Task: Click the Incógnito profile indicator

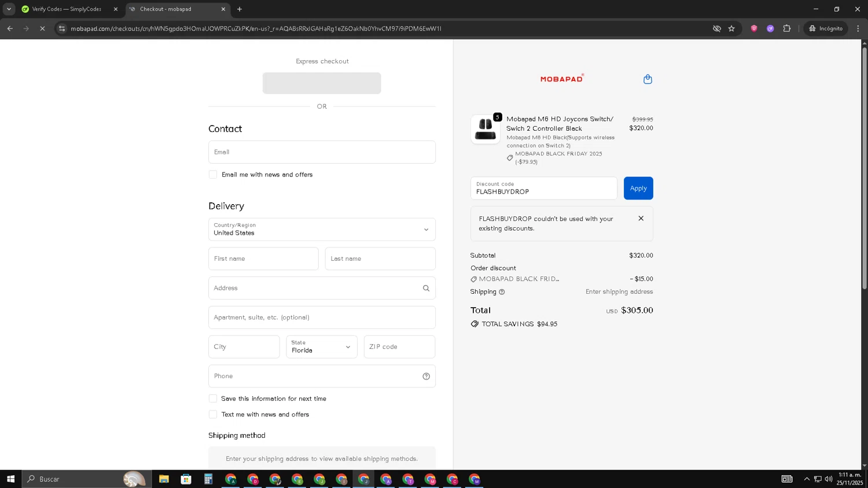Action: tap(826, 28)
